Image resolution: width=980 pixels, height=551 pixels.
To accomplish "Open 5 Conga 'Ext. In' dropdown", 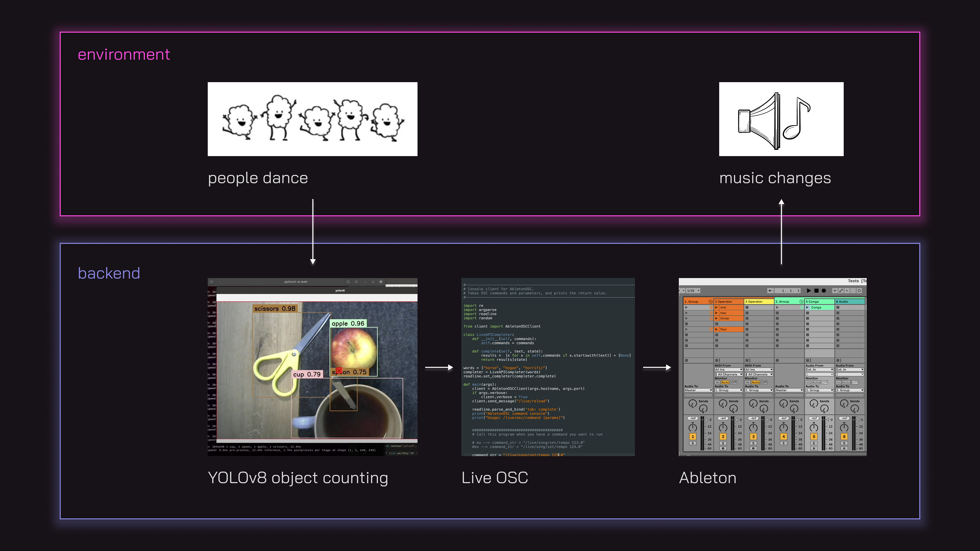I will click(x=819, y=370).
